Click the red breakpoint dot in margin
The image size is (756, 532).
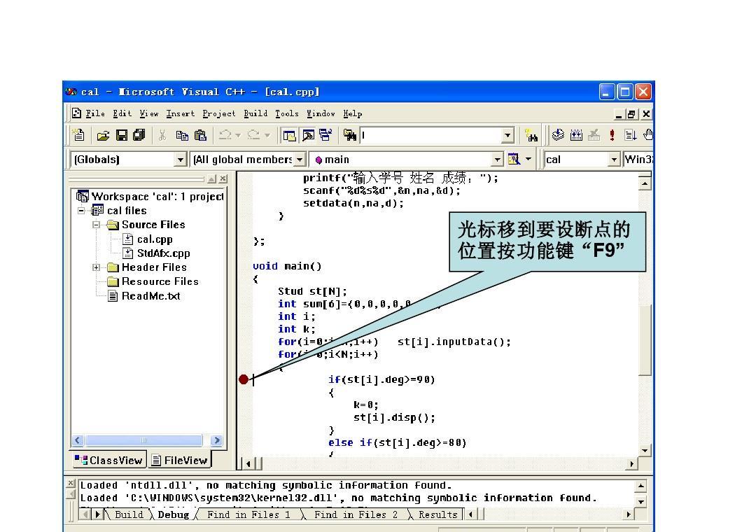[x=244, y=379]
